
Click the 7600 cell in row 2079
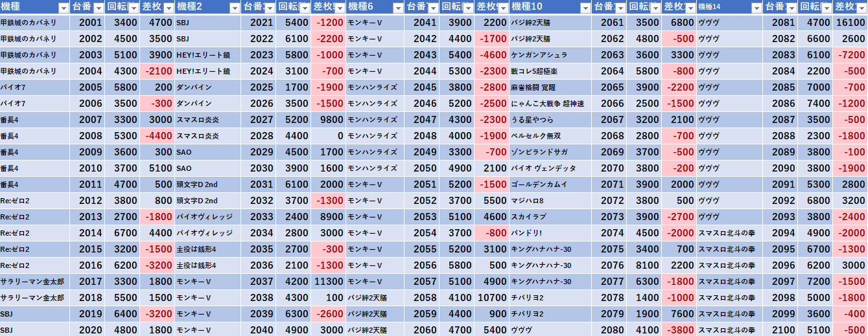(x=679, y=314)
